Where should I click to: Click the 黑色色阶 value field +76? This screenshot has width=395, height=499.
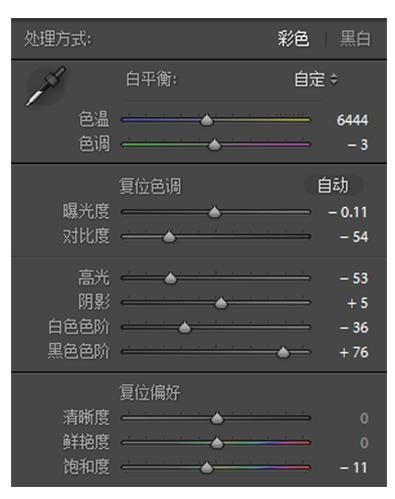coord(354,352)
